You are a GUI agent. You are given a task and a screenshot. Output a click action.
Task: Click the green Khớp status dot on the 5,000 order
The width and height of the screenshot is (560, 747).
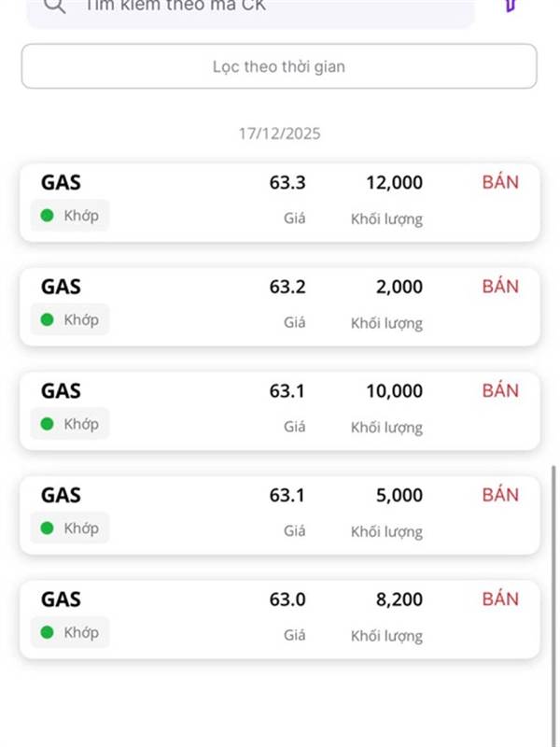point(47,529)
